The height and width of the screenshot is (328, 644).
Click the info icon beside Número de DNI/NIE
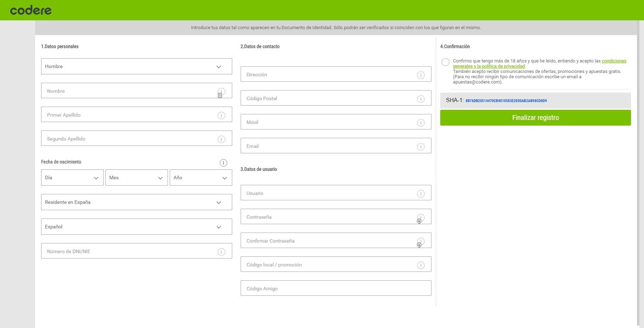tap(221, 252)
